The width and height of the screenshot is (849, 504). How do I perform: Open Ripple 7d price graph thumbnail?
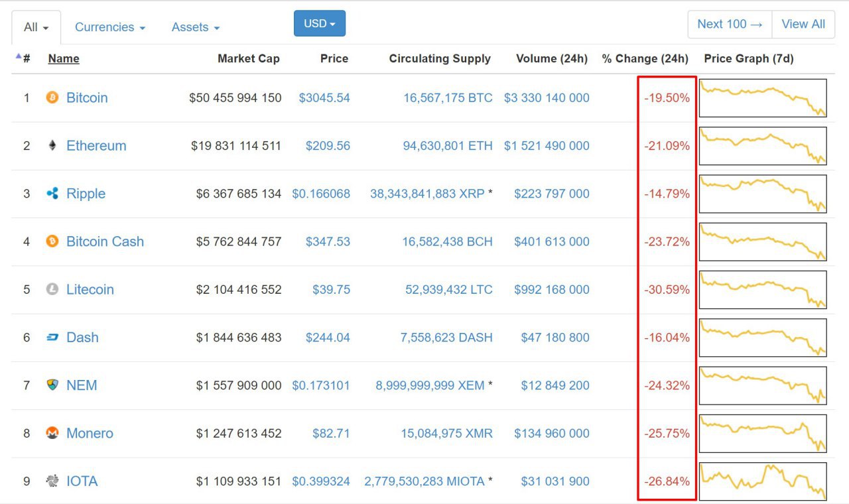(x=763, y=194)
